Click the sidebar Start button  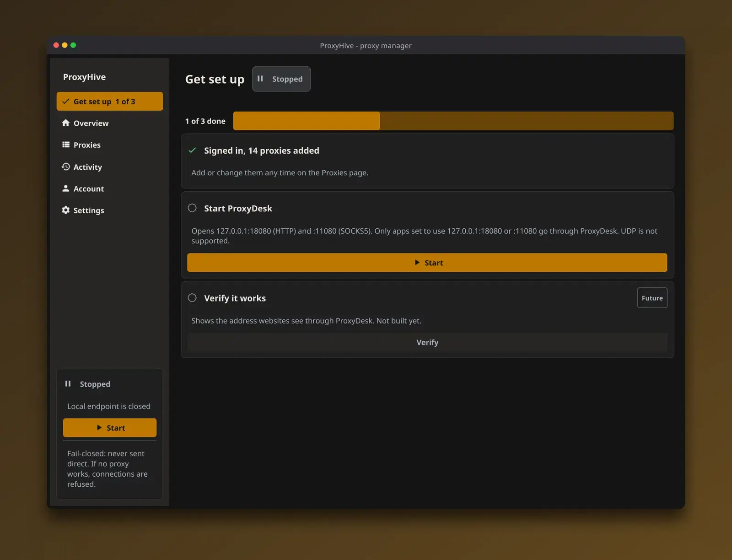110,428
